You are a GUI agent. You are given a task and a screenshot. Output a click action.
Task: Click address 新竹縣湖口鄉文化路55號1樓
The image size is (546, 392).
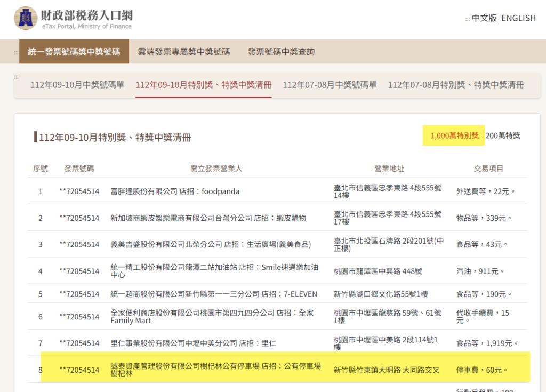[381, 294]
